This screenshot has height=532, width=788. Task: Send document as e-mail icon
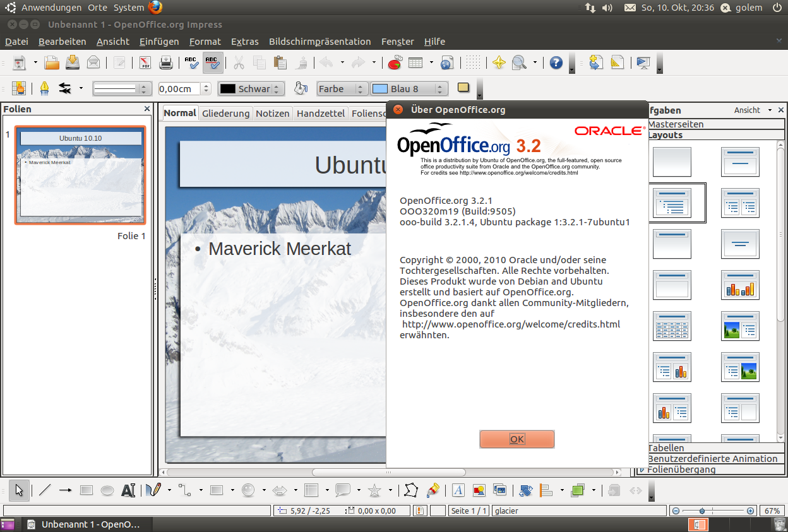tap(93, 62)
